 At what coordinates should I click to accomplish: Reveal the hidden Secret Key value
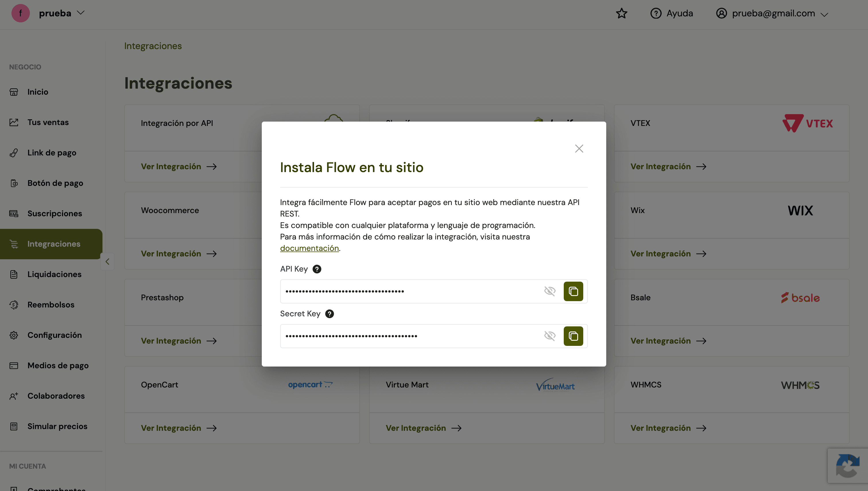click(x=550, y=336)
